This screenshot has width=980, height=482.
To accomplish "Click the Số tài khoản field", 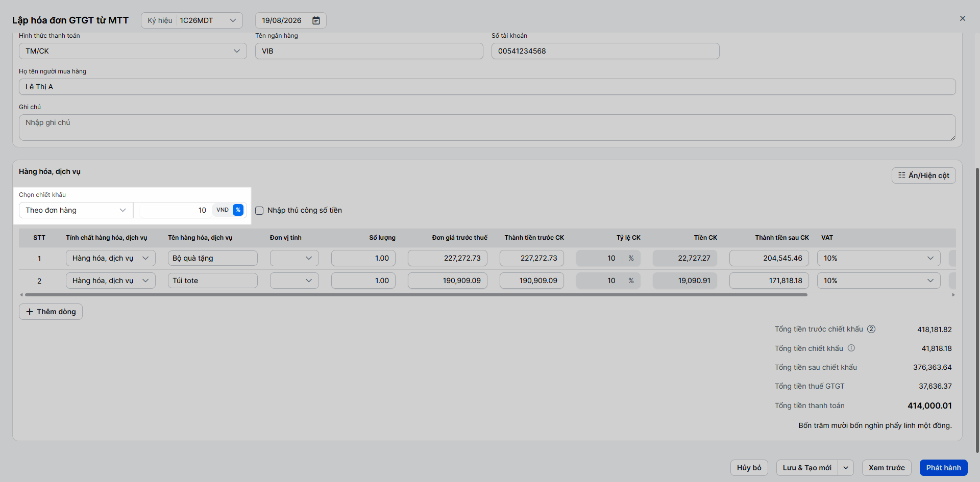I will [x=605, y=51].
